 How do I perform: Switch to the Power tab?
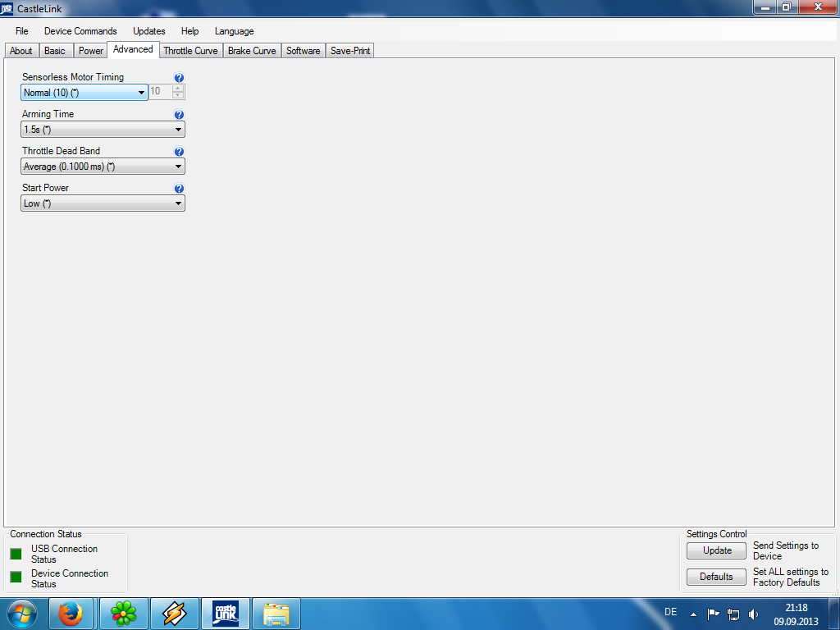(x=90, y=51)
